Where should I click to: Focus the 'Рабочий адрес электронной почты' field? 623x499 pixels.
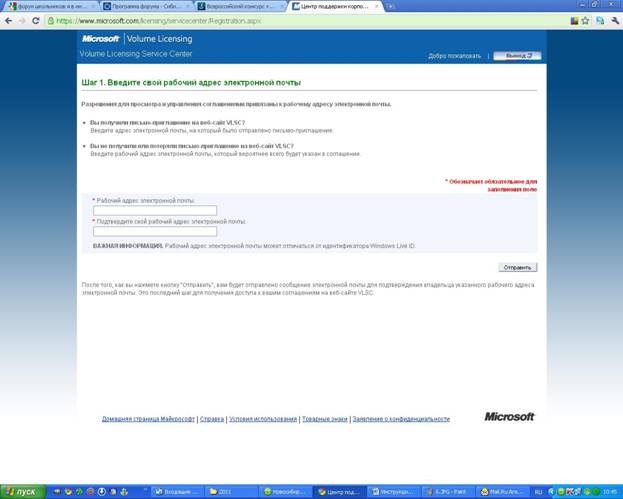[x=155, y=210]
